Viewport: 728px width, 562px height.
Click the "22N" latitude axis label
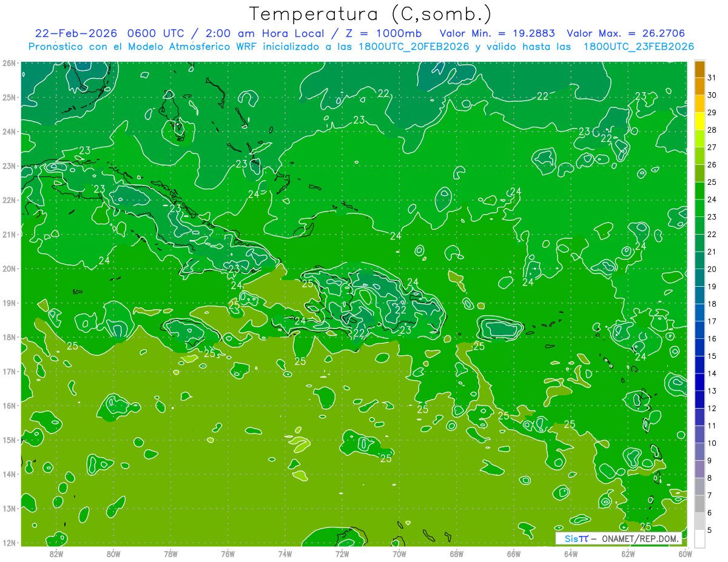8,200
